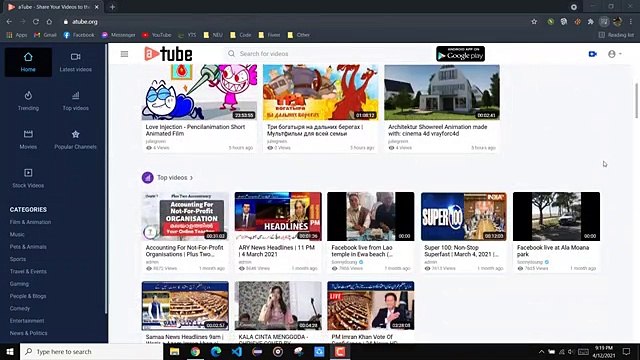The height and width of the screenshot is (360, 640).
Task: Open the Gmail bookmark
Action: pyautogui.click(x=45, y=35)
